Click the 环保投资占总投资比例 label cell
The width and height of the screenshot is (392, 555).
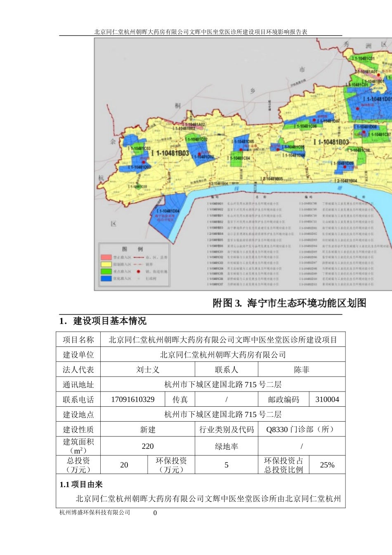point(283,465)
